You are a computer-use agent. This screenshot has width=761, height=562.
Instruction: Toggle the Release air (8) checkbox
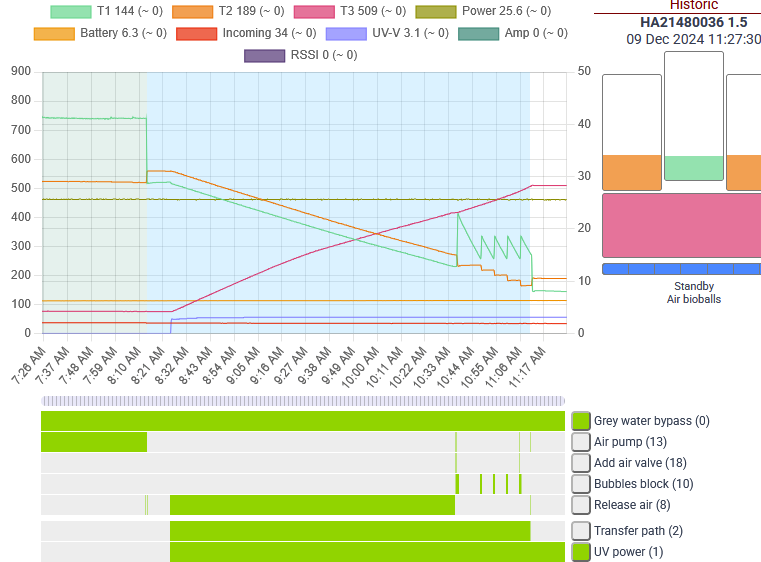tap(581, 505)
